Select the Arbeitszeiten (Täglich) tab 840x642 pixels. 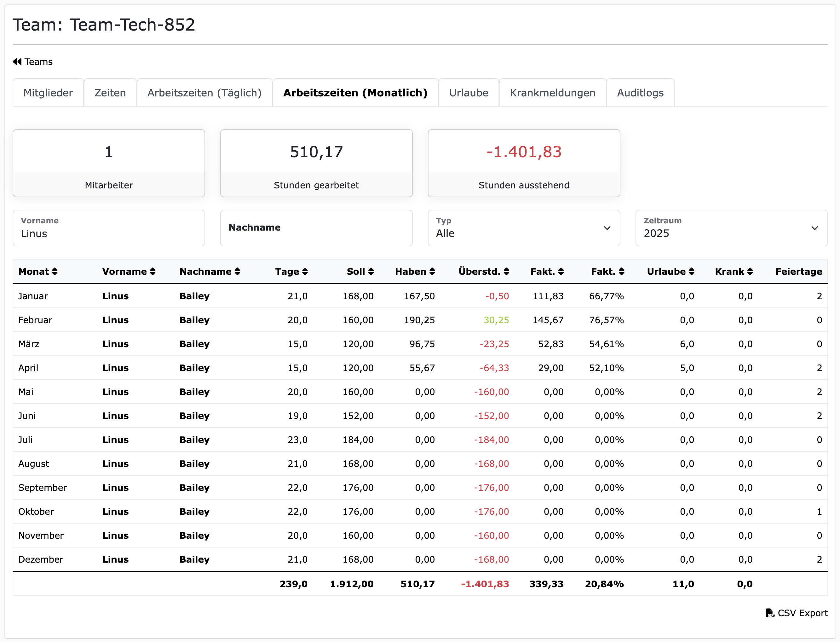coord(204,93)
